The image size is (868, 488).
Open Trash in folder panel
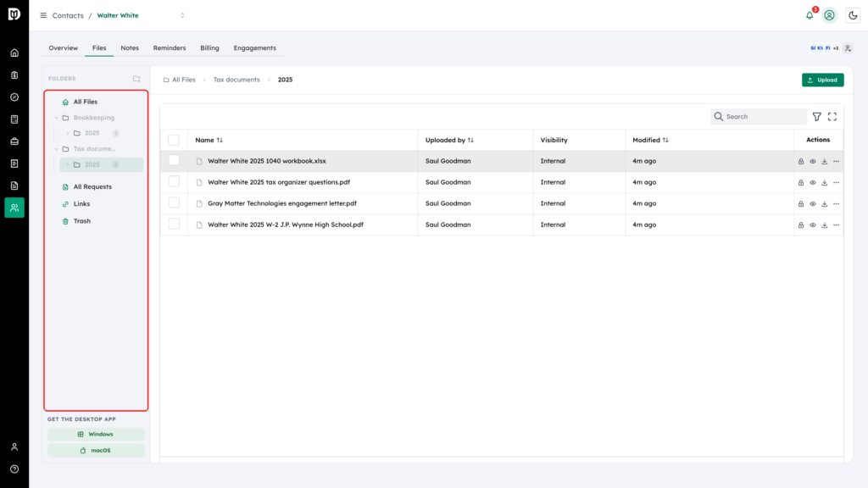tap(82, 221)
